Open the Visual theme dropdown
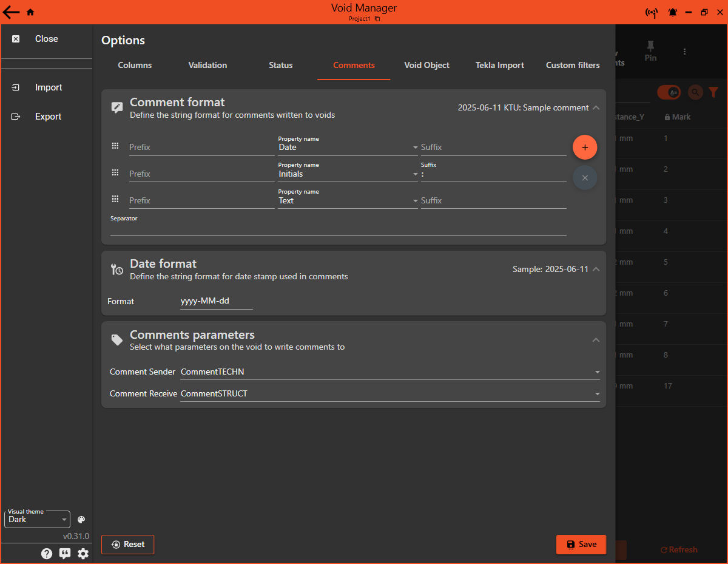The height and width of the screenshot is (564, 728). coord(38,520)
